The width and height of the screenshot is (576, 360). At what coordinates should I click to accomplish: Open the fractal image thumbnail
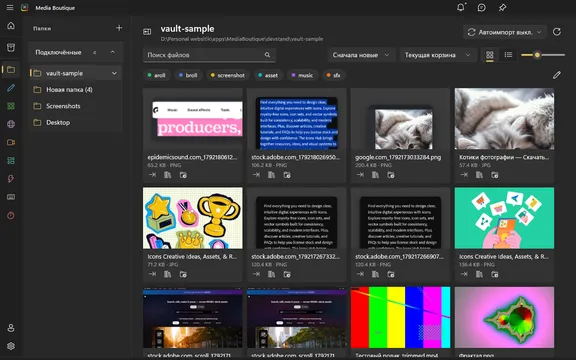[504, 317]
